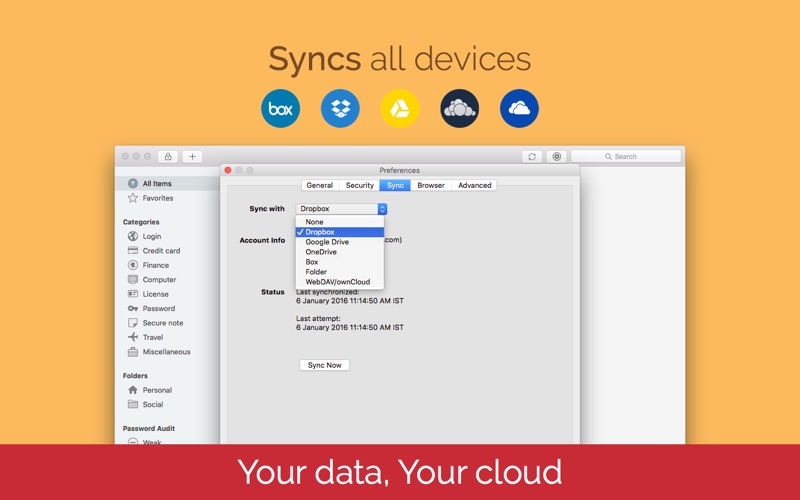
Task: Click the Search field in toolbar
Action: pos(626,157)
